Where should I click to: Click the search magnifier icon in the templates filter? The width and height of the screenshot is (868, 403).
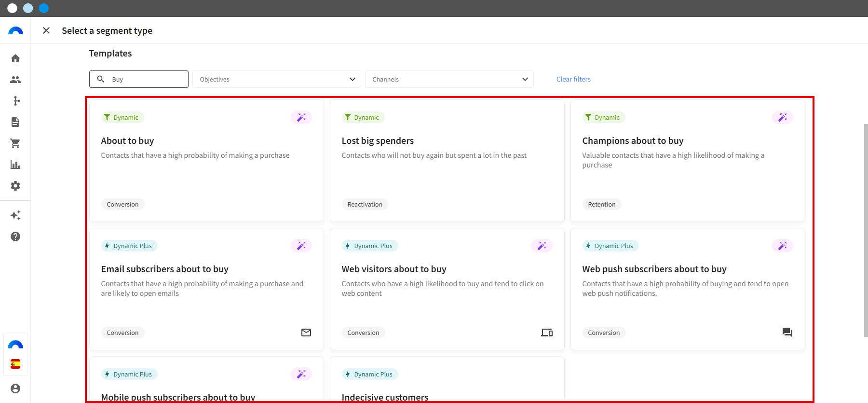(101, 79)
